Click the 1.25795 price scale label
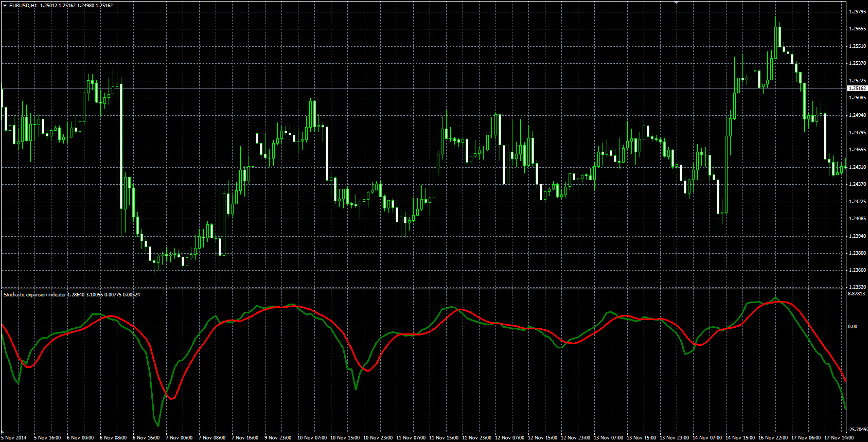868x442 pixels. 857,12
